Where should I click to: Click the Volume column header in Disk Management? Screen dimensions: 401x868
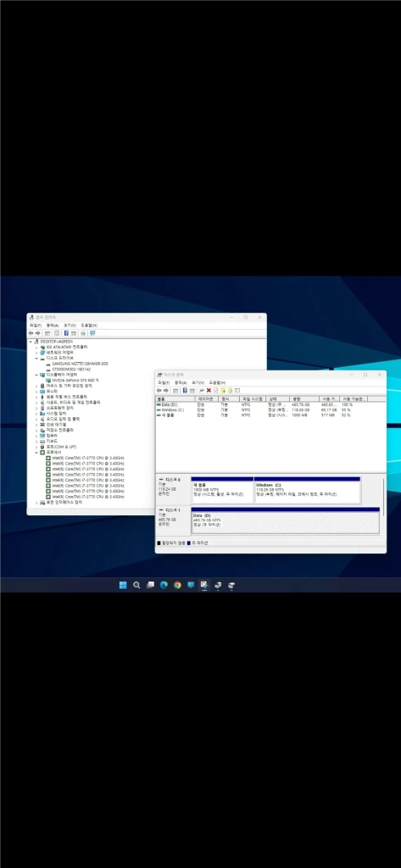[175, 398]
